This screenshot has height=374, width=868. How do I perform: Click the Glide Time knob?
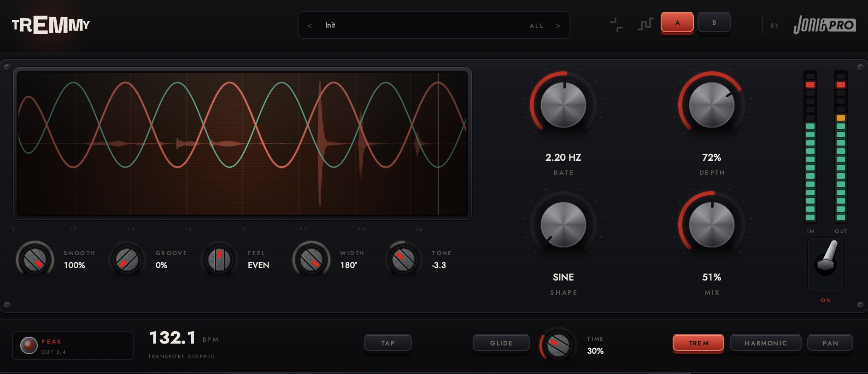coord(558,345)
